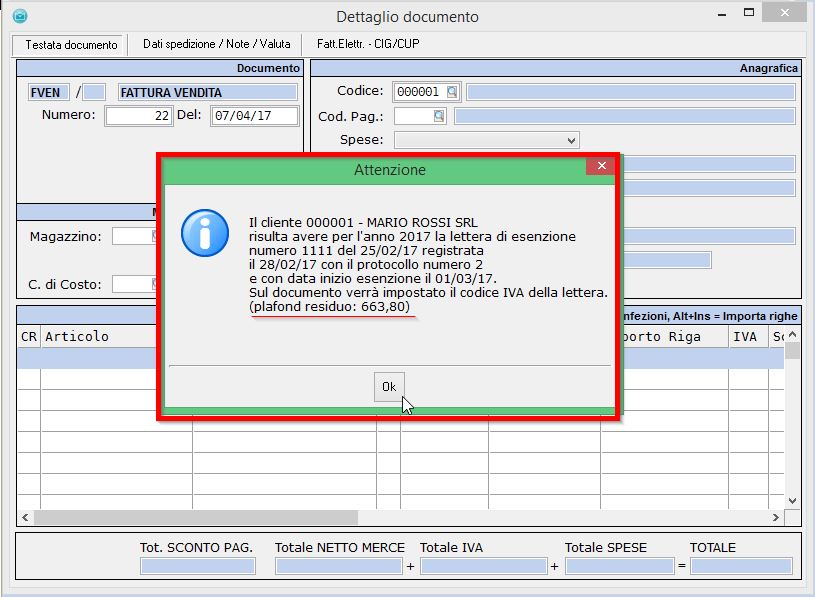Click the lookup icon next to Cod. Pag. field
Screen dimensions: 815x597
[x=439, y=116]
